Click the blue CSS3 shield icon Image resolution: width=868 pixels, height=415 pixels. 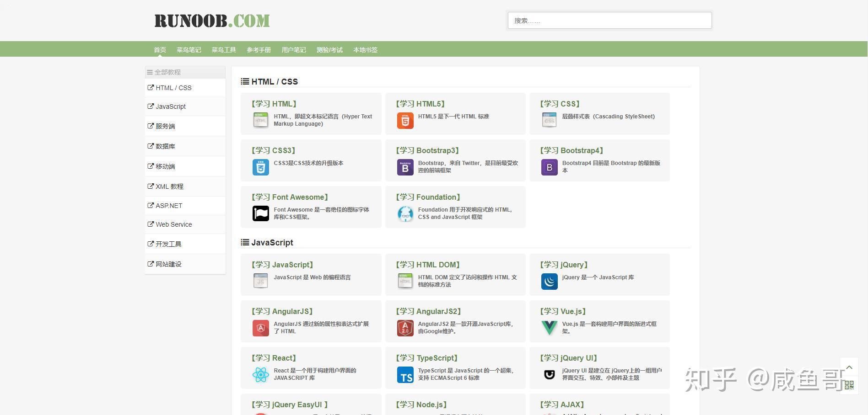point(261,167)
